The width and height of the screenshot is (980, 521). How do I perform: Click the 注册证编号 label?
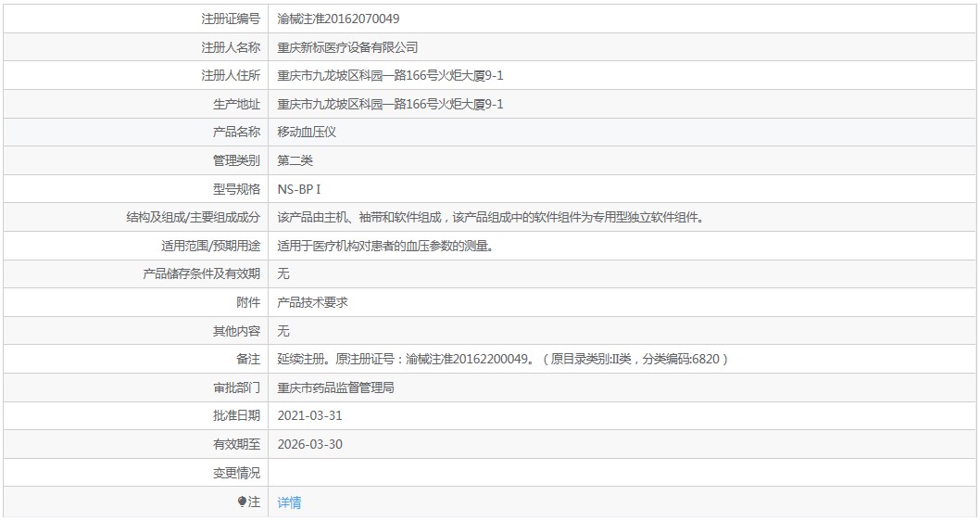click(231, 19)
